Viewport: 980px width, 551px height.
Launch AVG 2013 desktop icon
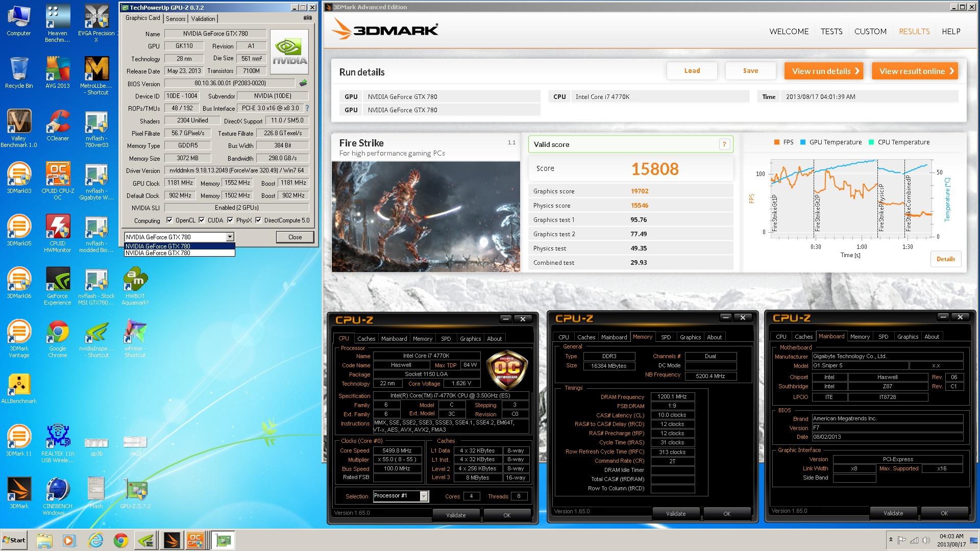pos(57,72)
